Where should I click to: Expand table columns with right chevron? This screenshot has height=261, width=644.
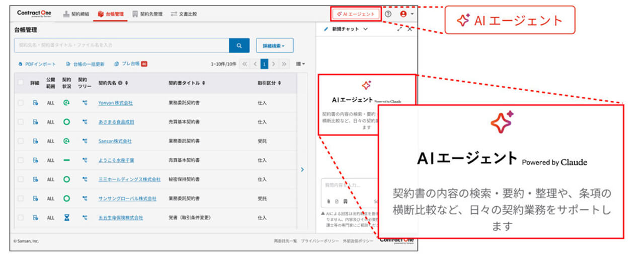(x=302, y=170)
